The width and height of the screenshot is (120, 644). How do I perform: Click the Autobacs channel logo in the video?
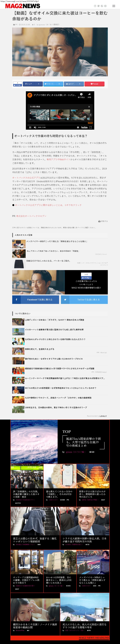coord(30,95)
